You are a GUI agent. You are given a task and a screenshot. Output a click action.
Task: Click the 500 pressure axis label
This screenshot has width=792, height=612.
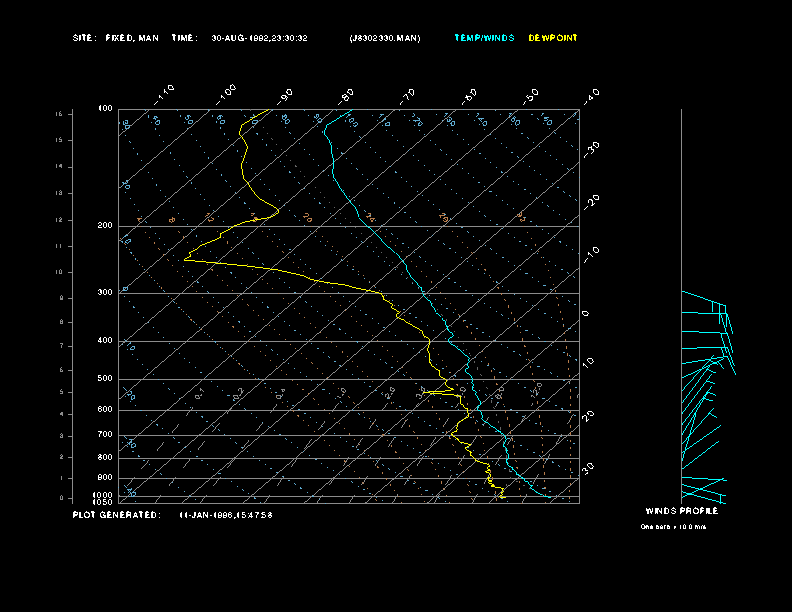(105, 379)
